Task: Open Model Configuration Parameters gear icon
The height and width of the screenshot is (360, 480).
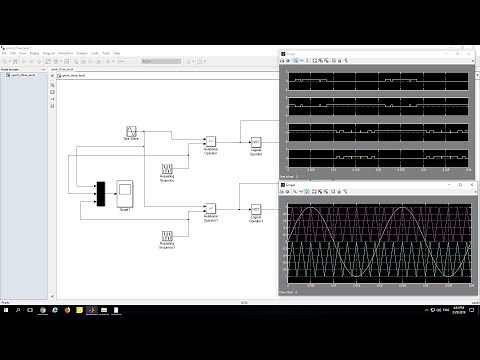Action: (56, 61)
